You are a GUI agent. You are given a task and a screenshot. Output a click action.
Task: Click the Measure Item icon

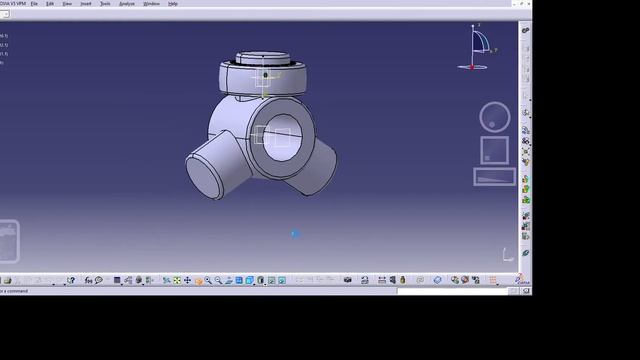click(x=393, y=280)
